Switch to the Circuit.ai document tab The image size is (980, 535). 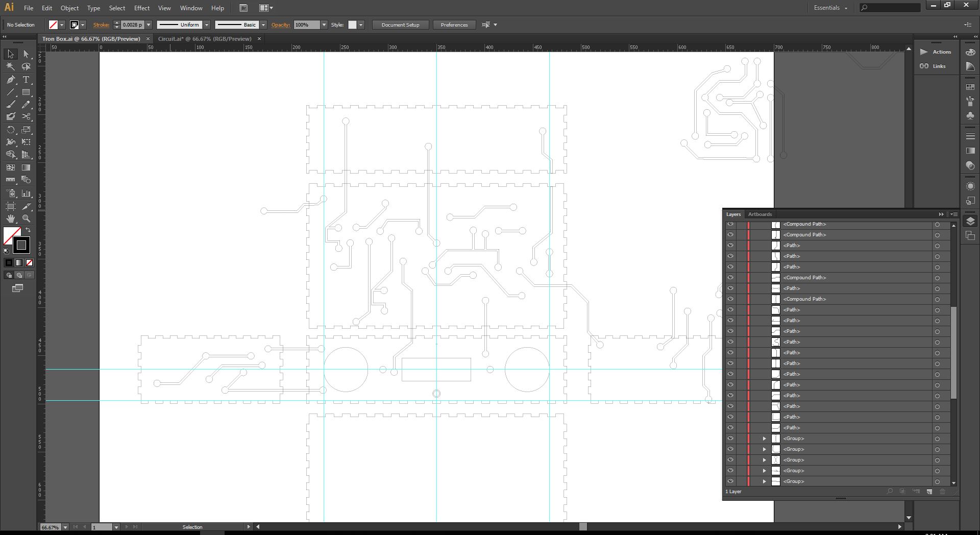[205, 39]
